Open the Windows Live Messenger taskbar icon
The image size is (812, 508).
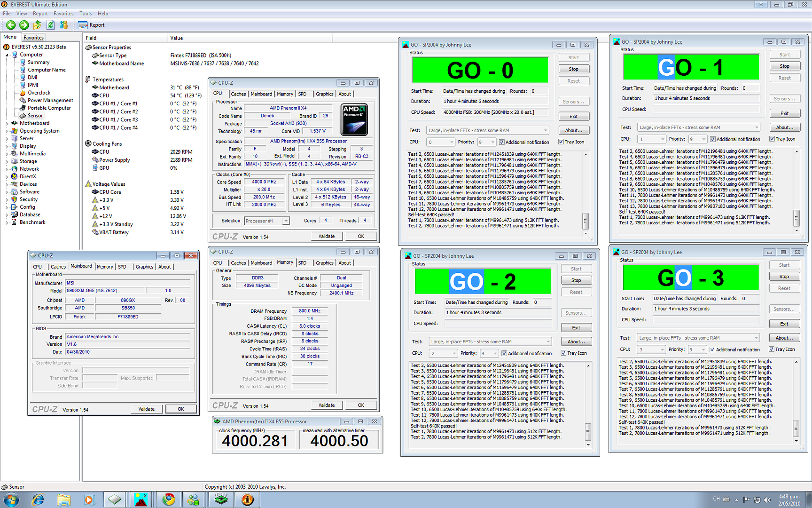(194, 500)
